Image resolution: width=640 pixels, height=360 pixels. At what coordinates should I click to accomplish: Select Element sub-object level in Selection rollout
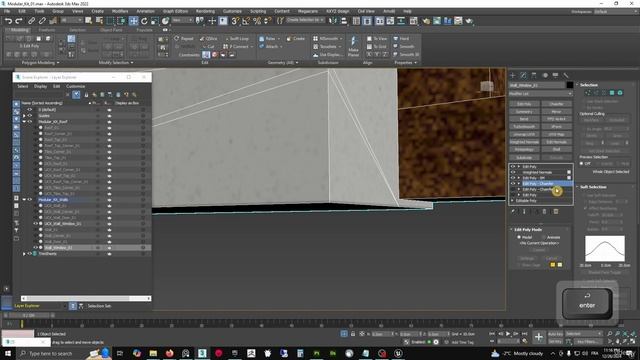pyautogui.click(x=620, y=93)
